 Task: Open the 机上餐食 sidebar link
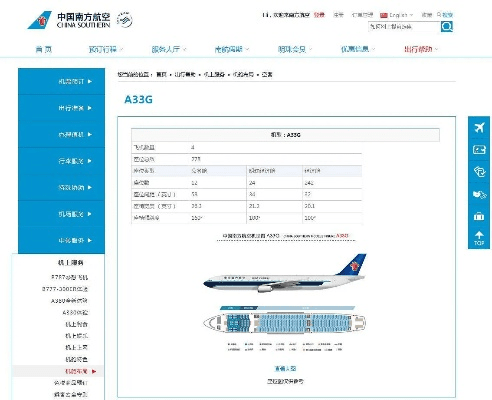coord(76,324)
